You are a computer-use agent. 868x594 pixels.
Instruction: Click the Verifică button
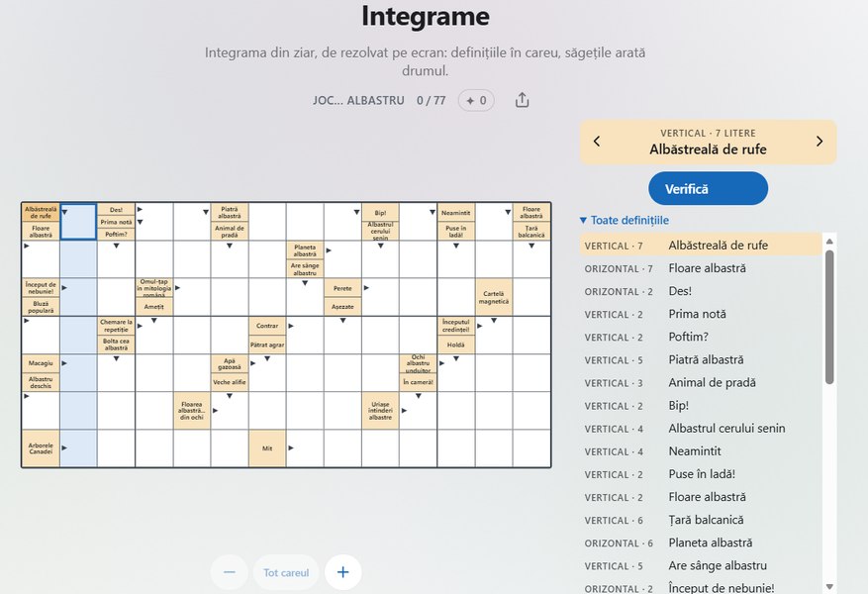pos(708,189)
